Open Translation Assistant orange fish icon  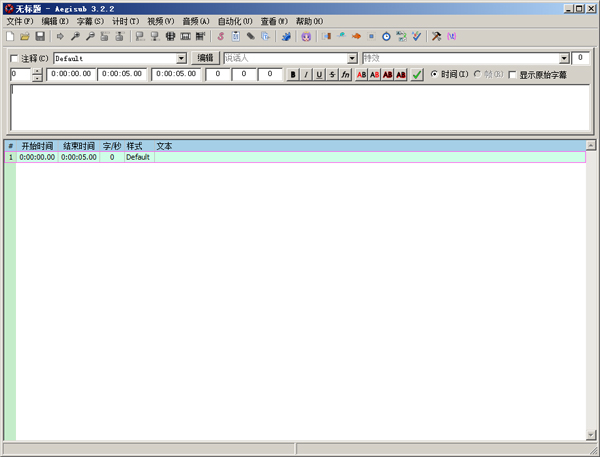click(356, 36)
